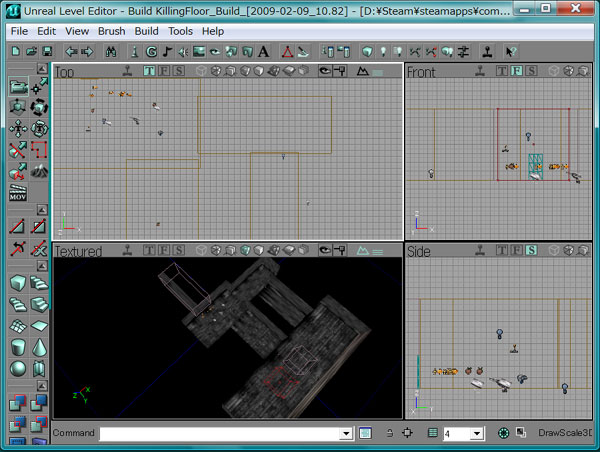The height and width of the screenshot is (452, 600).
Task: Click the New Map icon
Action: [x=16, y=51]
